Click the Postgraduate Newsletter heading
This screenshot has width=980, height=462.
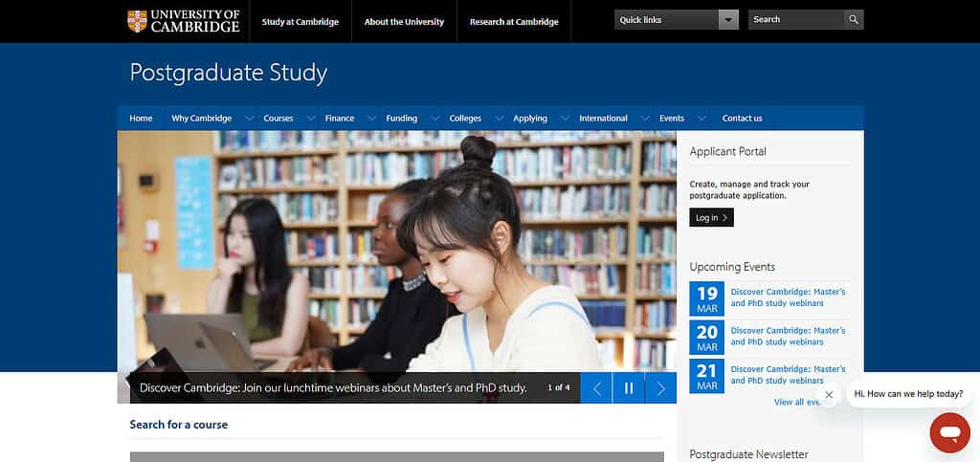point(748,454)
